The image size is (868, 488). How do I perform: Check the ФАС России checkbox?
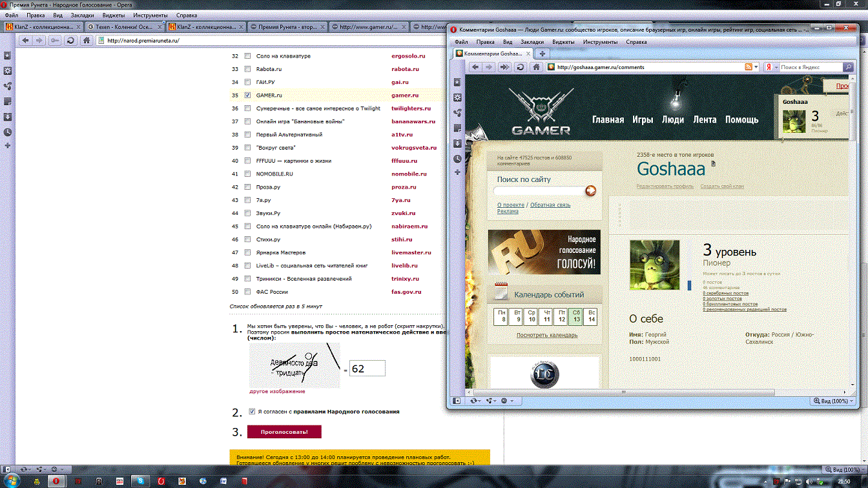coord(247,292)
